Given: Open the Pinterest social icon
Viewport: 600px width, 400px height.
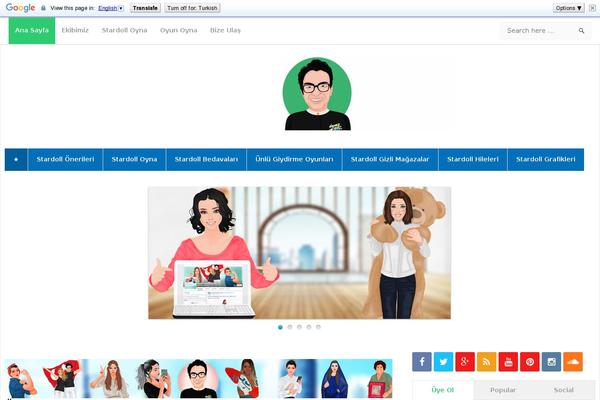Looking at the screenshot, I should click(x=530, y=362).
